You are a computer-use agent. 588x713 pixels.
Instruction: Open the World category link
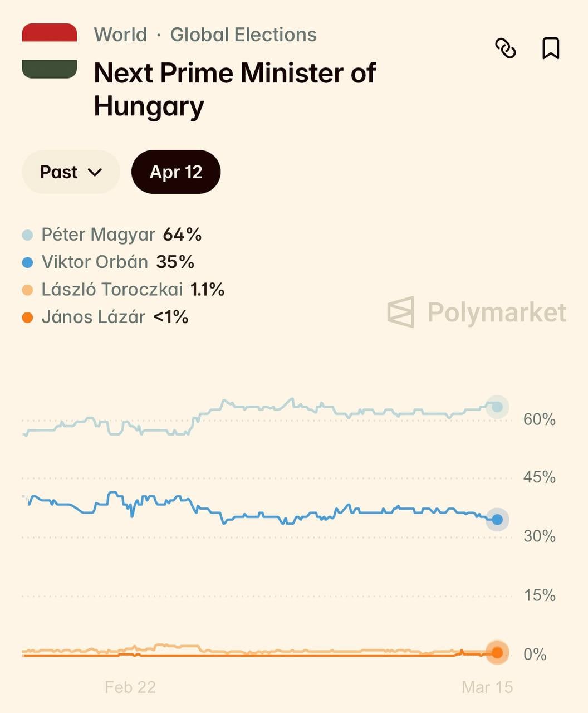tap(120, 35)
